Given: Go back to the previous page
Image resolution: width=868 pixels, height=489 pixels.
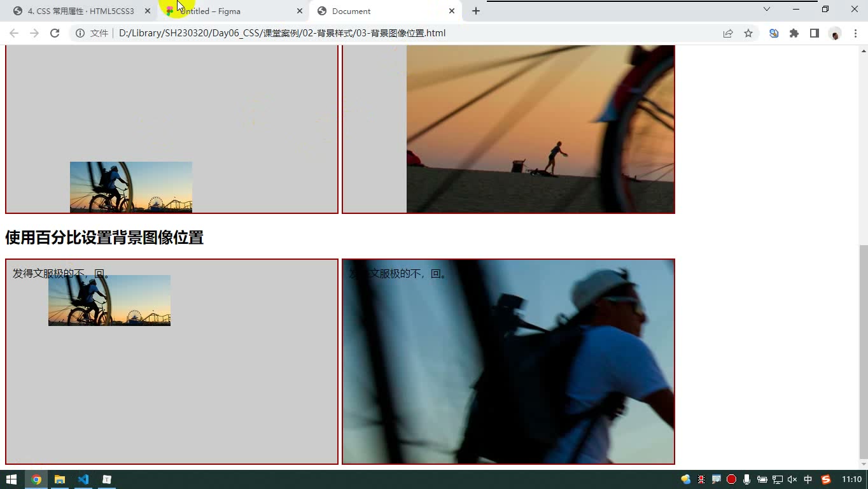Looking at the screenshot, I should pos(14,33).
